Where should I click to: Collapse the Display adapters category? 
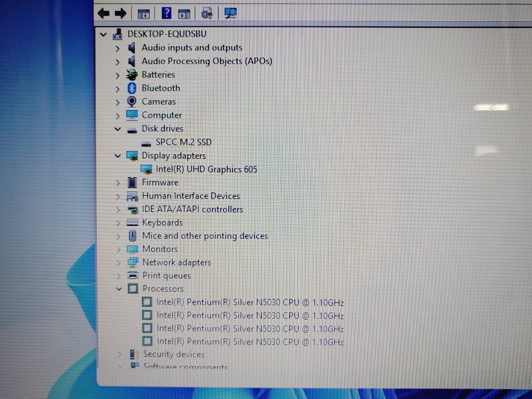[117, 156]
